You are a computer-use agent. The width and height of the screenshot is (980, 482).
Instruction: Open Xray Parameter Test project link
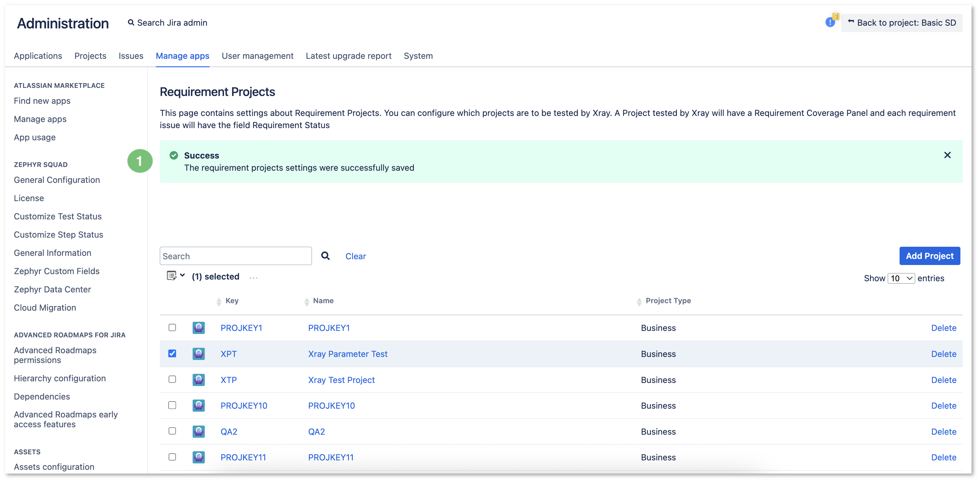click(x=347, y=354)
